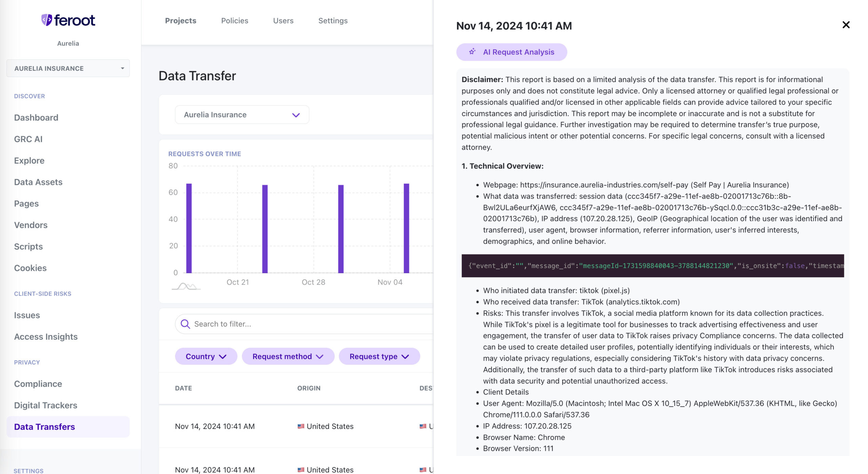Click the Search to filter field
The width and height of the screenshot is (868, 474).
click(304, 324)
